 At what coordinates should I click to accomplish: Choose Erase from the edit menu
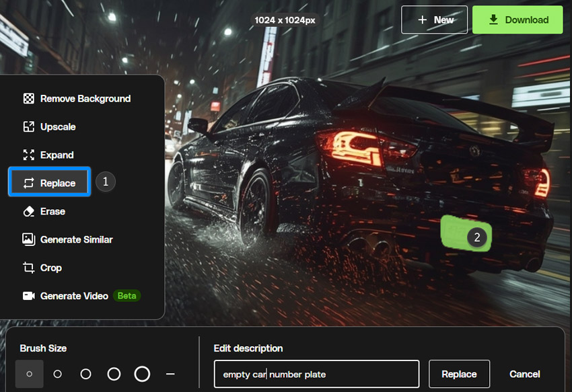point(44,212)
